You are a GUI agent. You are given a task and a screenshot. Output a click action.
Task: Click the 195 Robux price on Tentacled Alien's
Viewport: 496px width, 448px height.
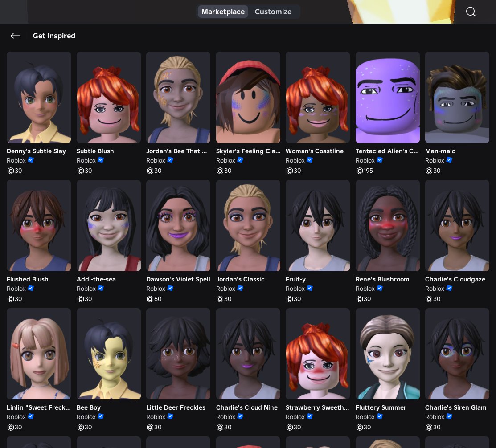pyautogui.click(x=368, y=171)
